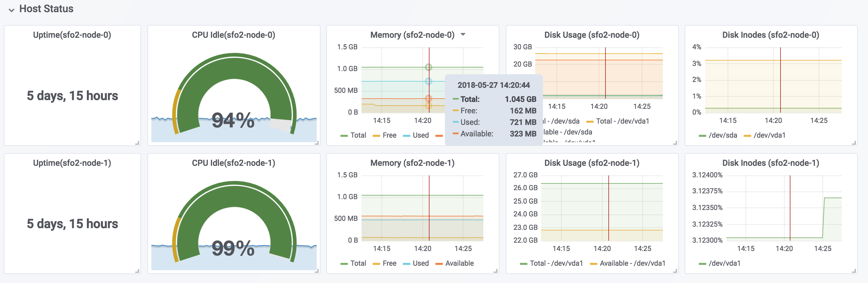Click the Uptime(sfo2-node-0) panel title

72,35
